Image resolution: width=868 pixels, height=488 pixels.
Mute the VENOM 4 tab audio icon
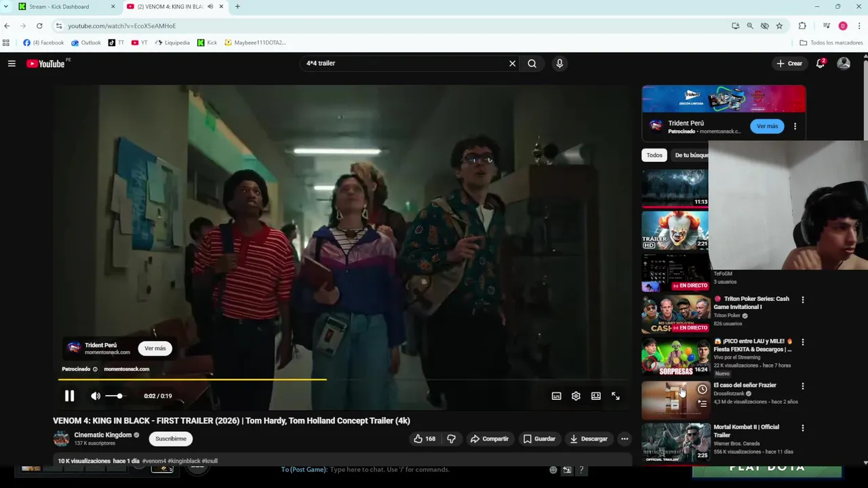coord(210,7)
